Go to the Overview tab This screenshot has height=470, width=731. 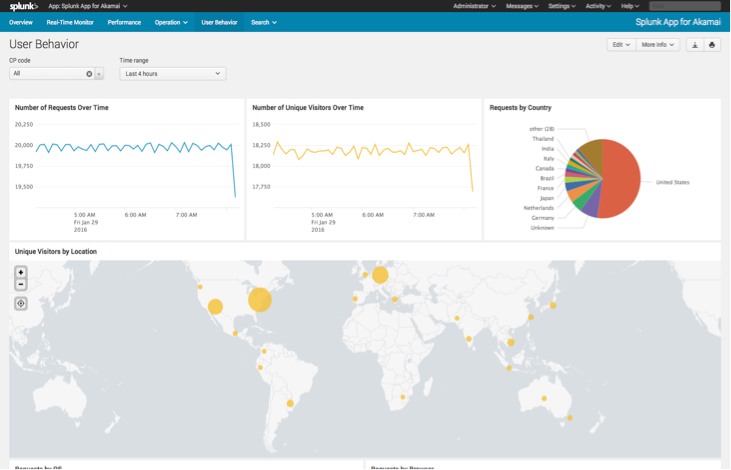[21, 22]
